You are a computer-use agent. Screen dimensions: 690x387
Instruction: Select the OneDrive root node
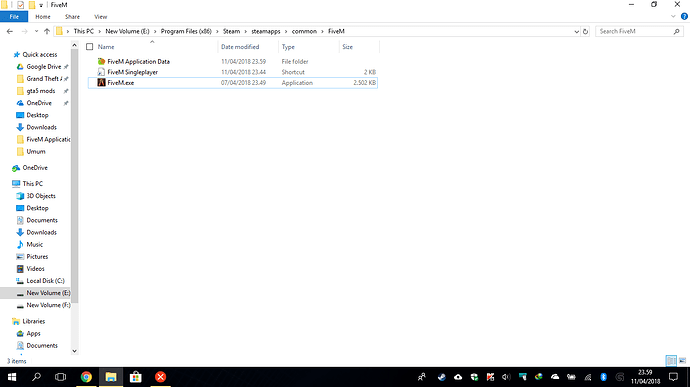tap(35, 168)
